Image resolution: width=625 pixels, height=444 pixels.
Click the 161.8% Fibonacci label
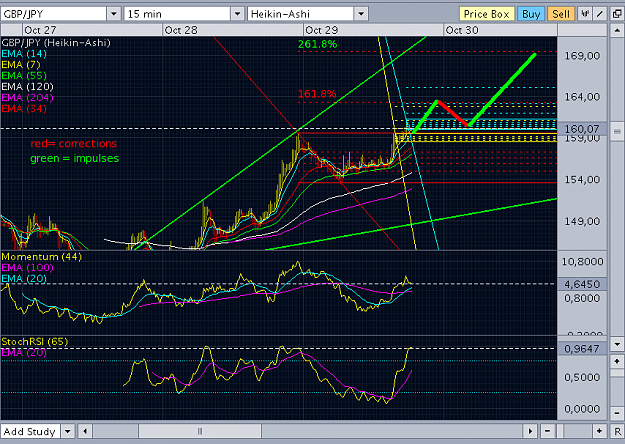pyautogui.click(x=317, y=94)
